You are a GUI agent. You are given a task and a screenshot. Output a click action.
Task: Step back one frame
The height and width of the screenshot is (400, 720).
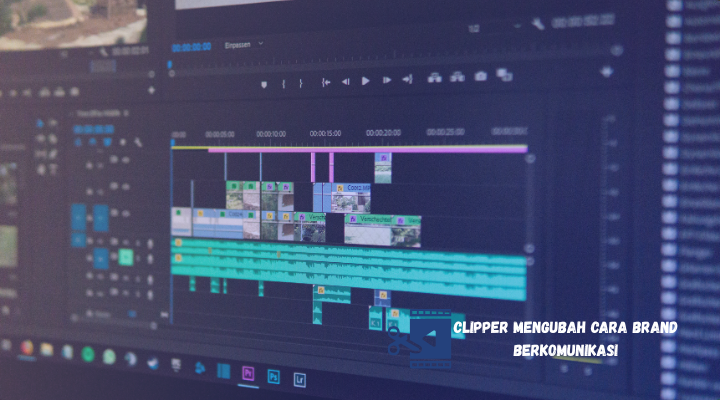[345, 82]
